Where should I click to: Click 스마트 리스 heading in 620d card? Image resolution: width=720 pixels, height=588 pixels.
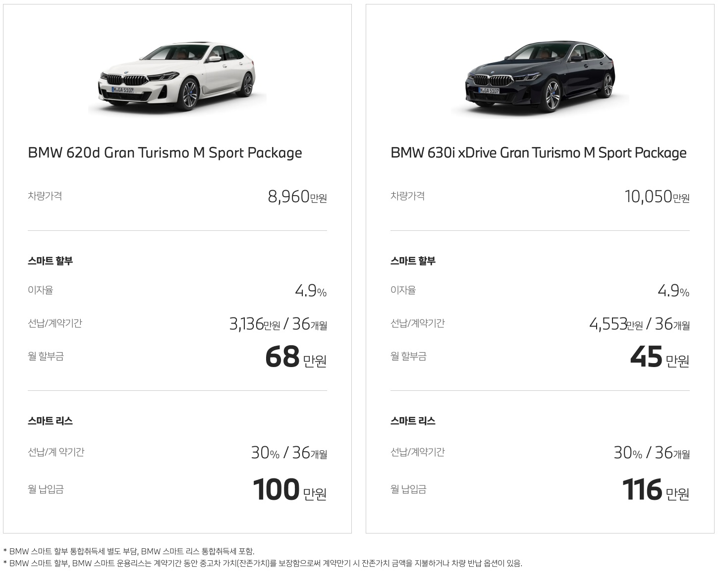[x=51, y=421]
